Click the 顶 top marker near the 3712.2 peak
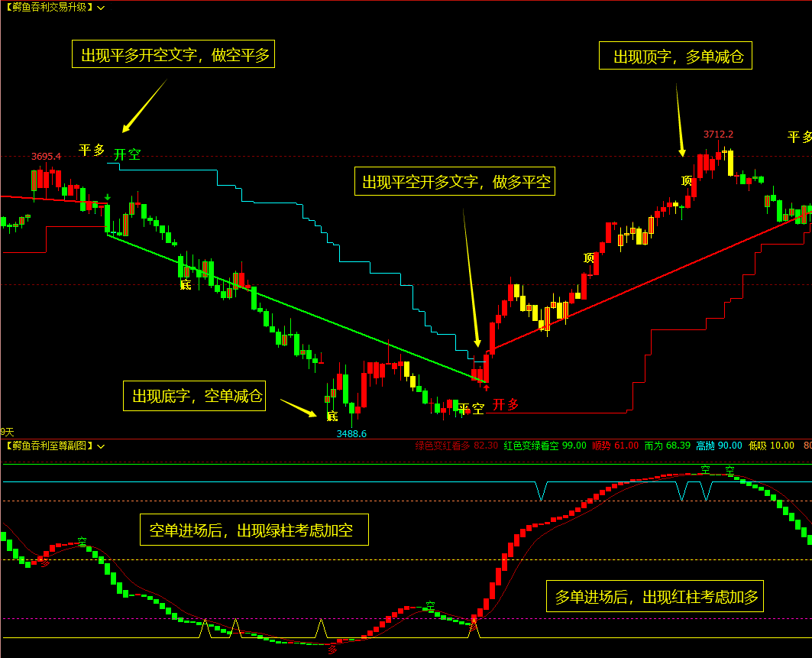812x658 pixels. coord(685,181)
